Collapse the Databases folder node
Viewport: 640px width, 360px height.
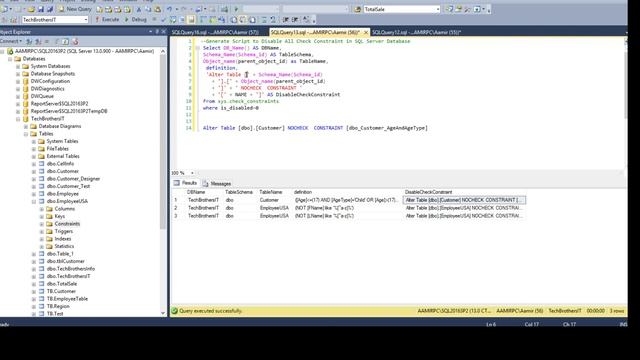pos(10,59)
